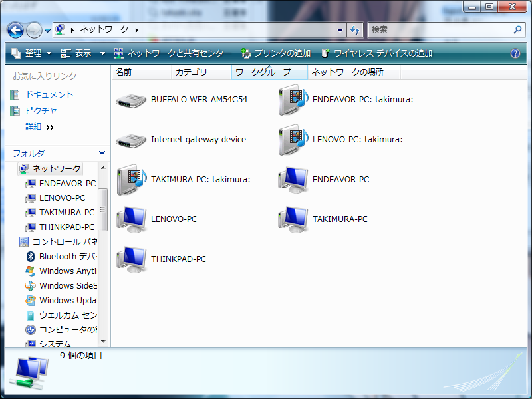This screenshot has width=532, height=399.
Task: Minimize the explorer window
Action: tap(473, 7)
